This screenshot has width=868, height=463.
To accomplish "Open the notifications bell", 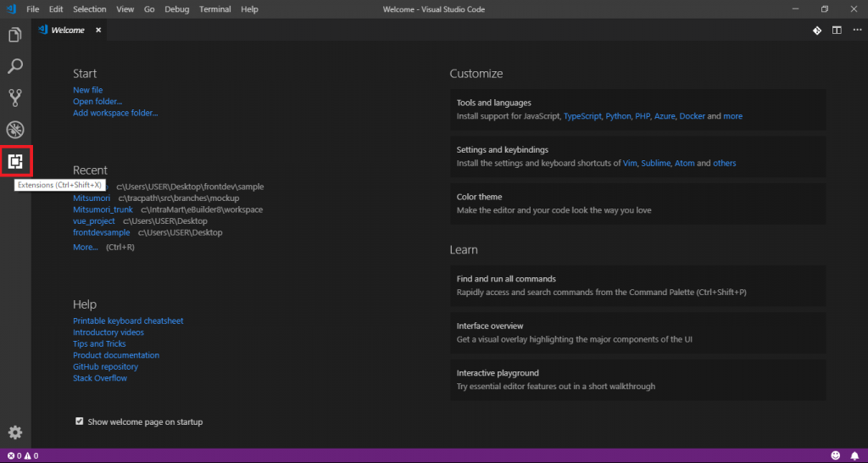I will pyautogui.click(x=854, y=455).
